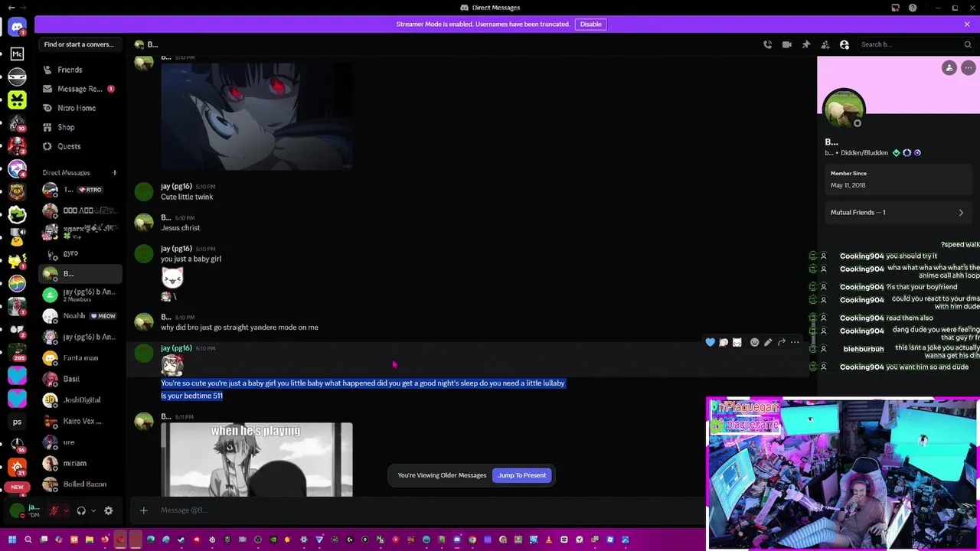The image size is (980, 551).
Task: Open message more options ellipsis
Action: coord(795,342)
